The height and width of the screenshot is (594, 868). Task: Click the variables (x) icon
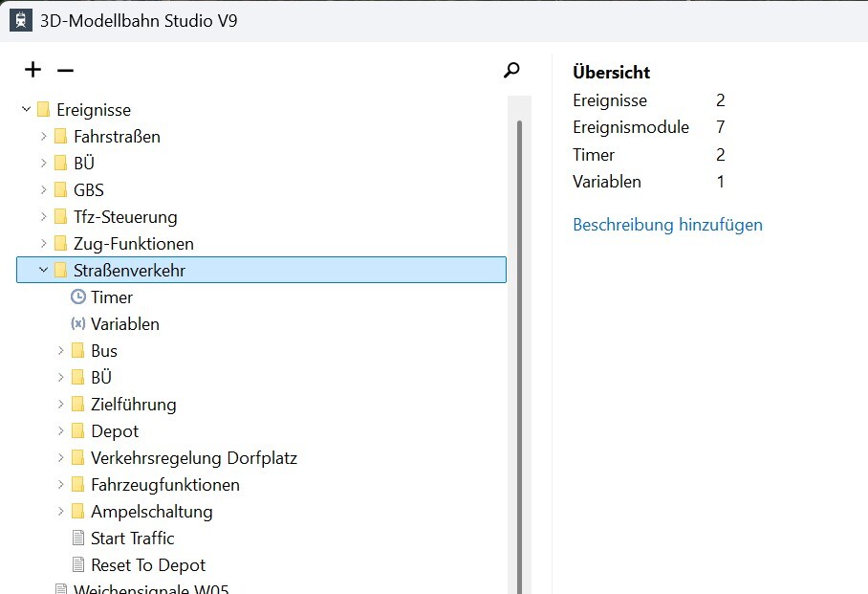coord(78,324)
